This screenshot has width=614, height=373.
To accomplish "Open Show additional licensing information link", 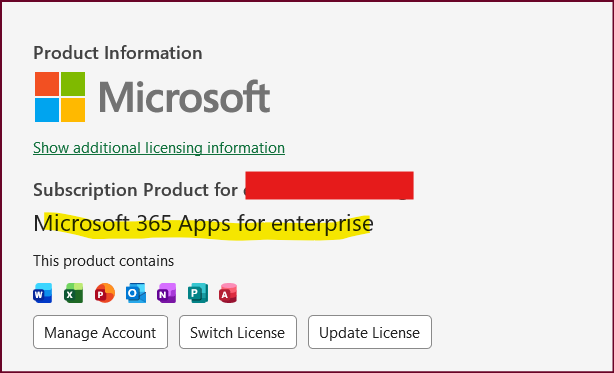I will [159, 148].
